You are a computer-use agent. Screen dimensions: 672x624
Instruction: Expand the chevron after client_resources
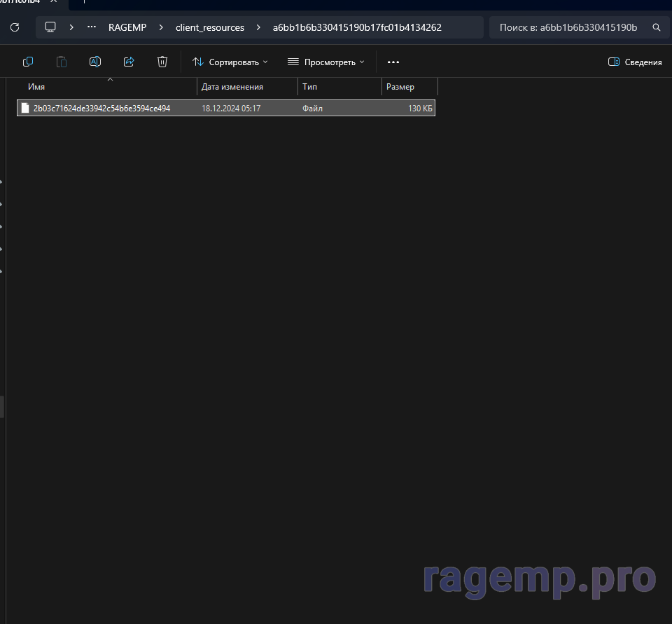coord(258,27)
